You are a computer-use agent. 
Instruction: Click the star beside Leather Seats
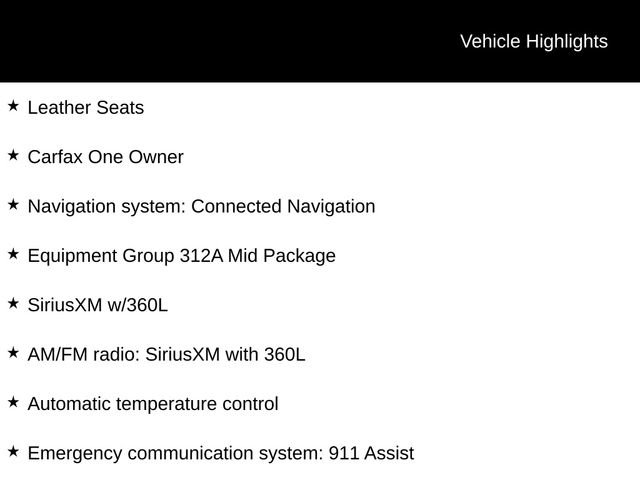(13, 105)
